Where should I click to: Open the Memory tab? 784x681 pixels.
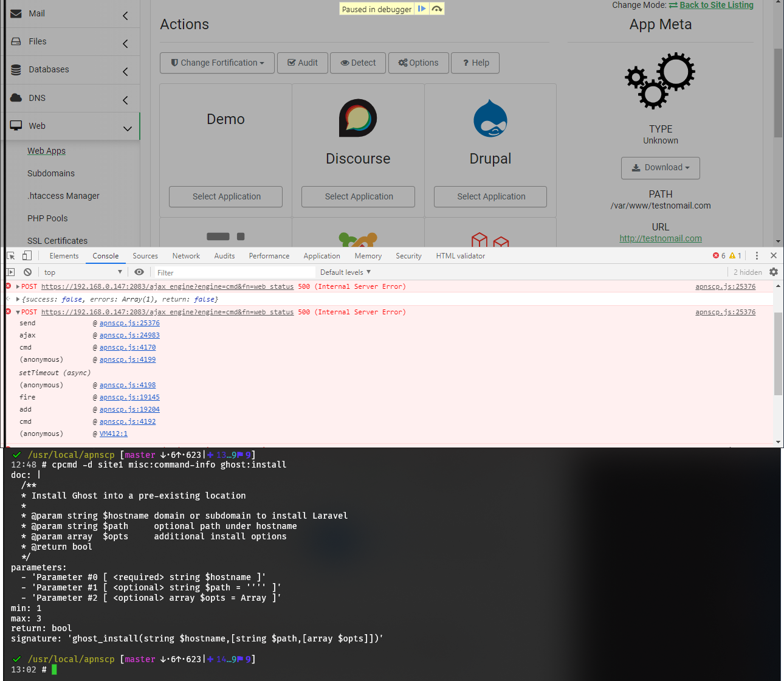point(368,256)
